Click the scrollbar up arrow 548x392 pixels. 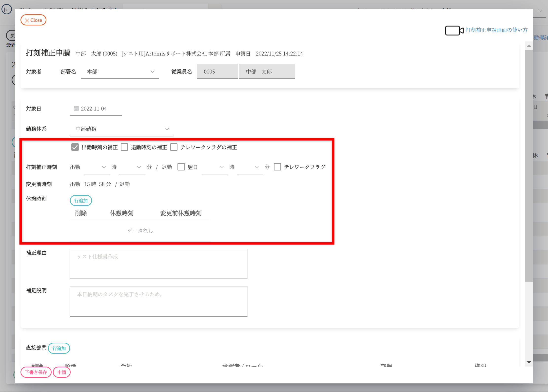coord(529,46)
